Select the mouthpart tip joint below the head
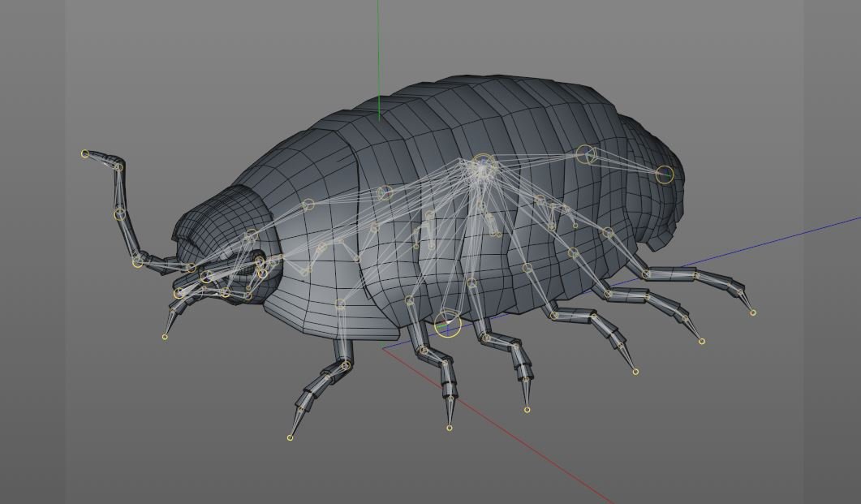861x504 pixels. click(x=165, y=337)
